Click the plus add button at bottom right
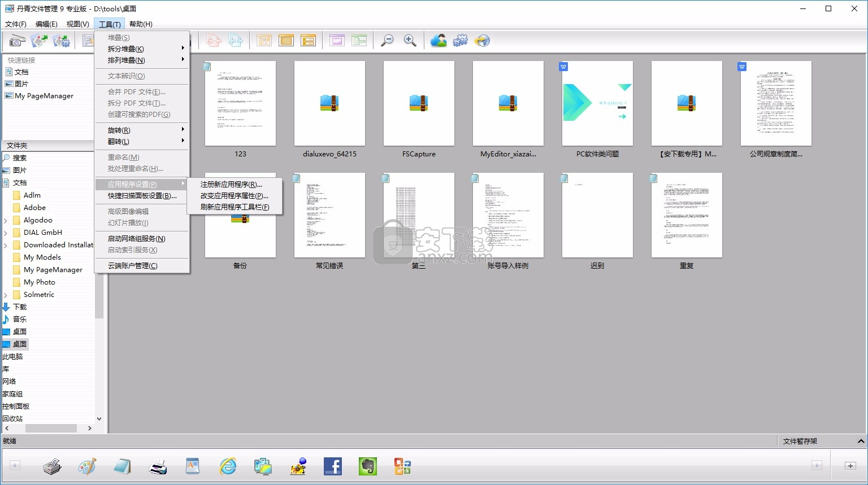 click(850, 466)
